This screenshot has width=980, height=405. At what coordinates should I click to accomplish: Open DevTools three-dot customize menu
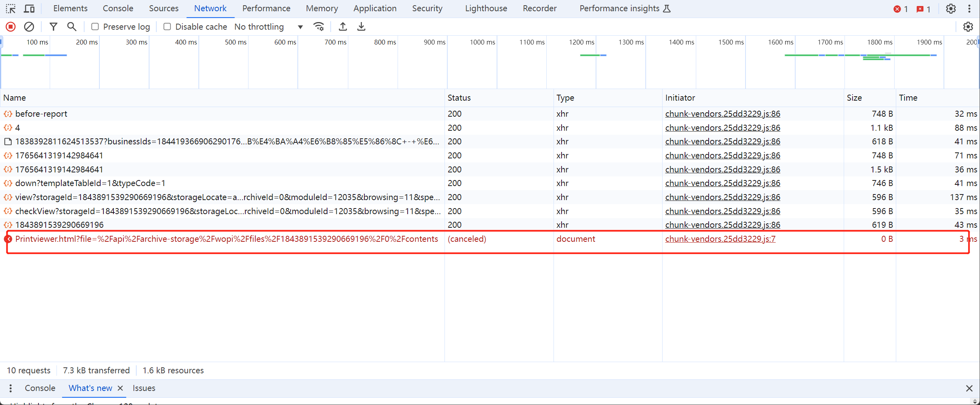click(969, 8)
